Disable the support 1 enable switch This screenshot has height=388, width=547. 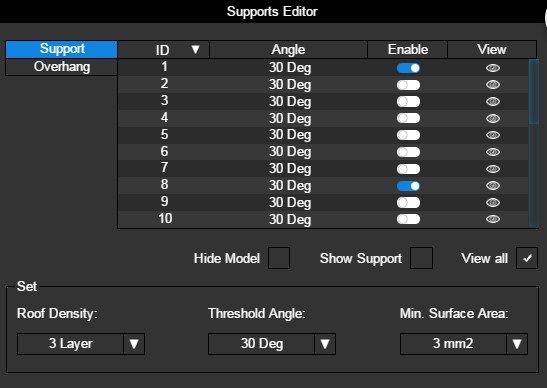pos(408,68)
